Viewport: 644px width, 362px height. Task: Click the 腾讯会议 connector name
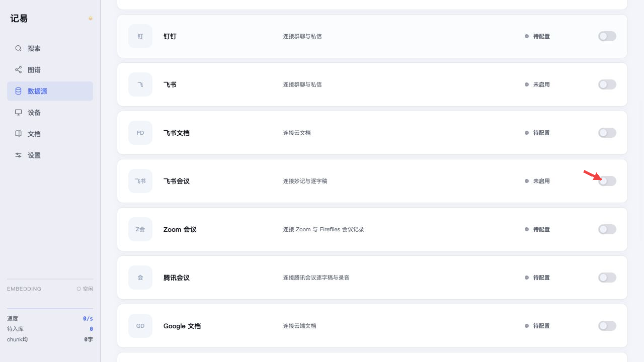177,278
